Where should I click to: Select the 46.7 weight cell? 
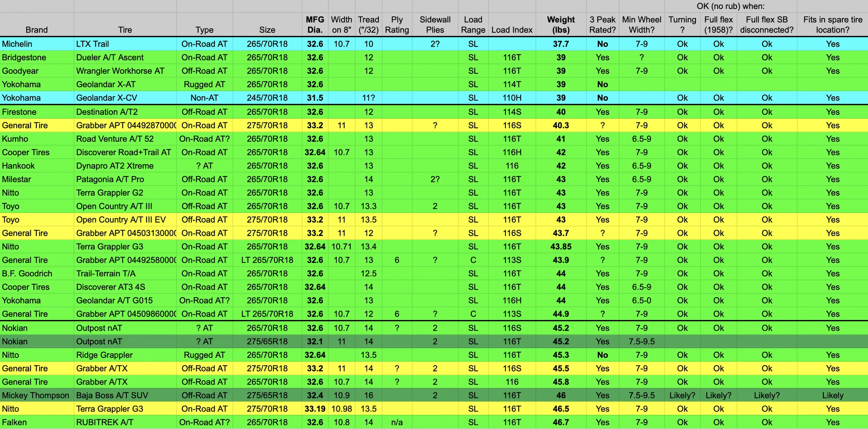point(561,422)
